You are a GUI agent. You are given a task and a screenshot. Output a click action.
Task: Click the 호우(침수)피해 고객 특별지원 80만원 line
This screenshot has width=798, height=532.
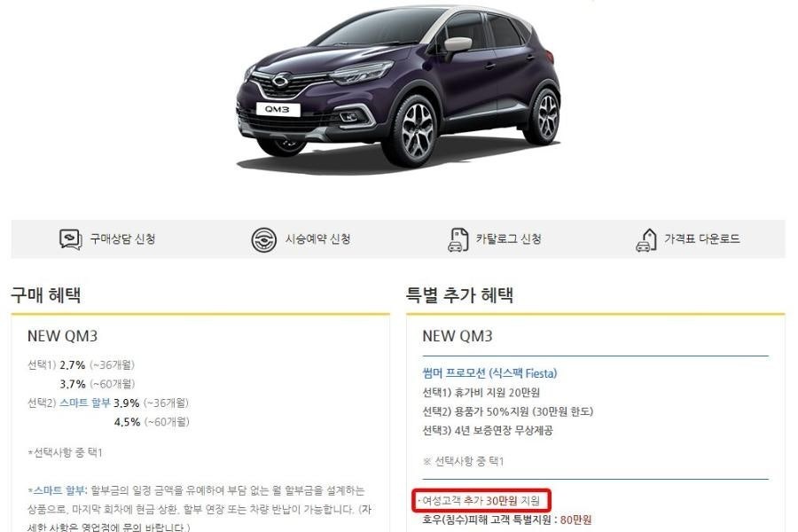pyautogui.click(x=507, y=520)
